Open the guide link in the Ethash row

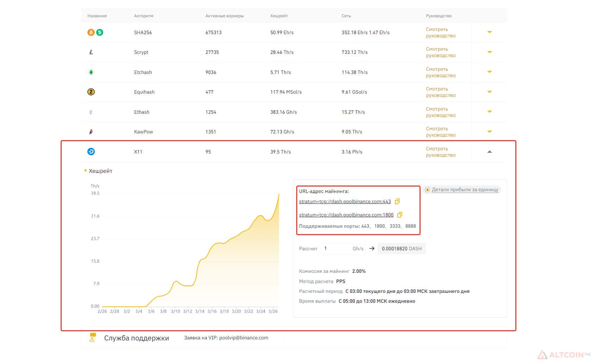441,112
